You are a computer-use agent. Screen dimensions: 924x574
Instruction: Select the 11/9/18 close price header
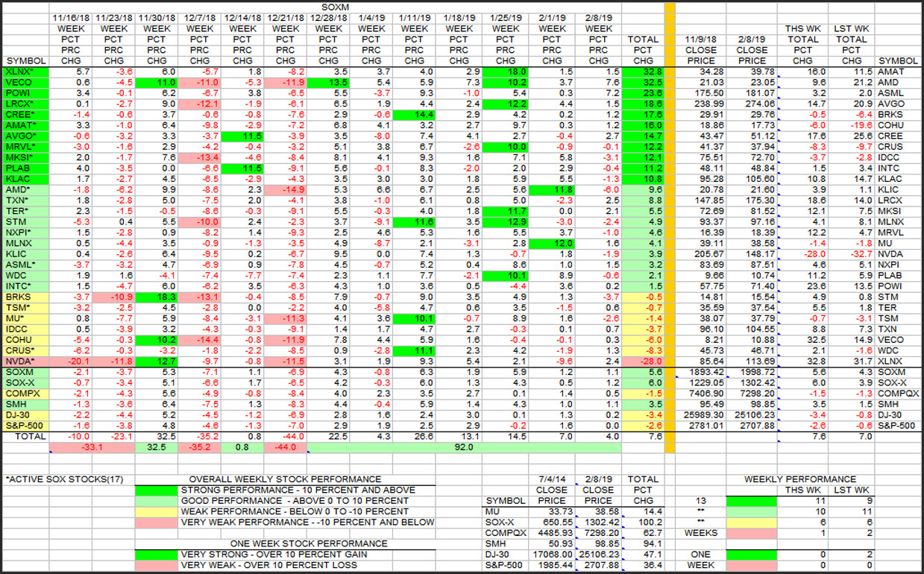point(702,40)
